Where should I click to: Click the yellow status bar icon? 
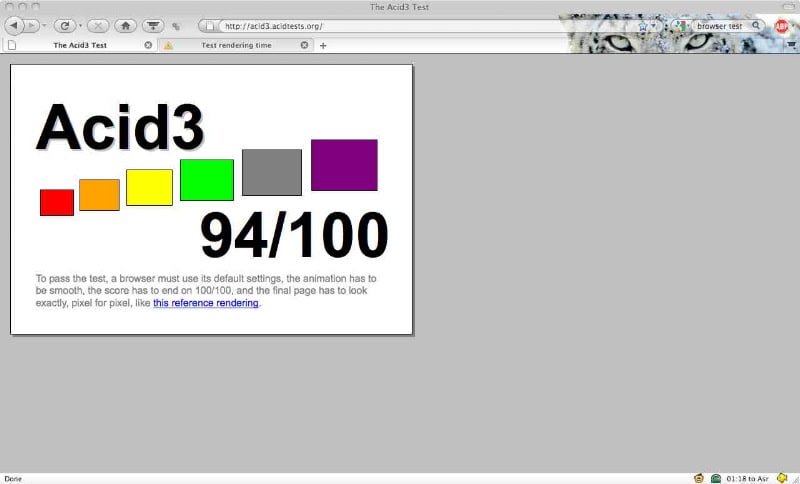[x=782, y=478]
